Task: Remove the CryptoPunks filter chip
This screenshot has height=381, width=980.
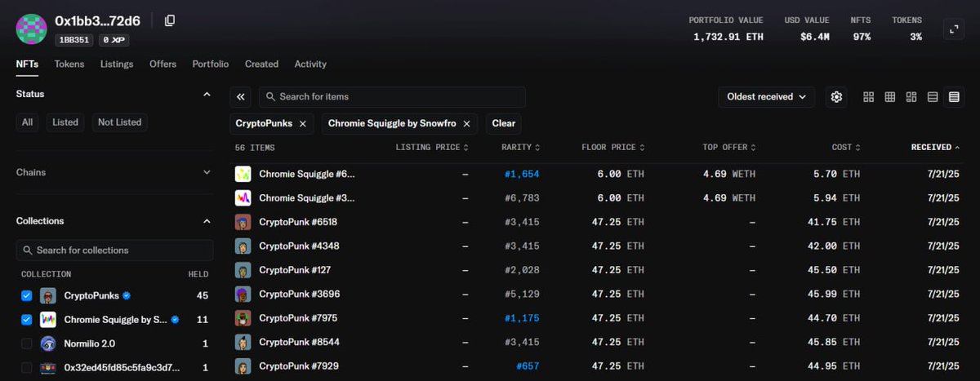Action: 302,123
